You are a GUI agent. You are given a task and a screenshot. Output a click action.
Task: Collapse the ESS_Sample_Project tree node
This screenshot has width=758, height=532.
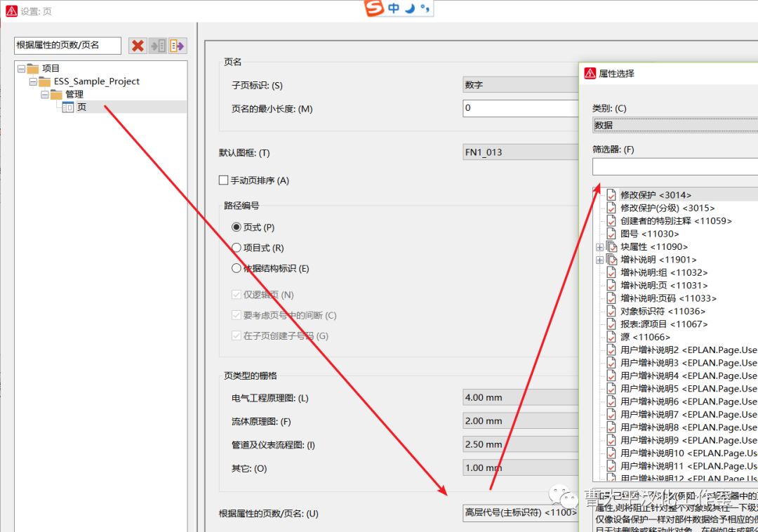tap(34, 82)
